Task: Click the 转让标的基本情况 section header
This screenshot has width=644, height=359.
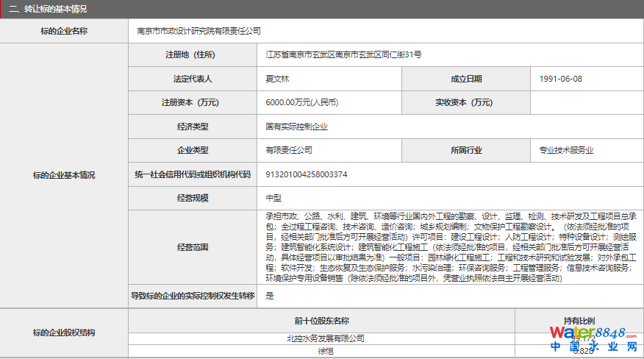Action: pos(48,9)
